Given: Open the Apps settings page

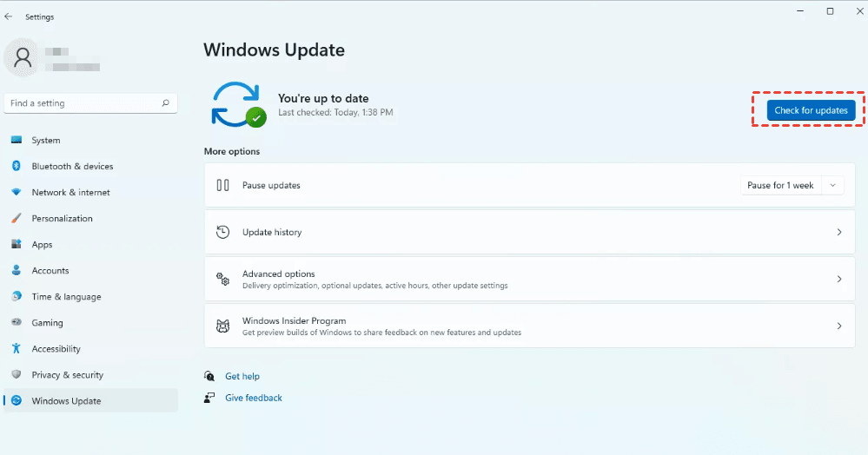Looking at the screenshot, I should coord(42,245).
